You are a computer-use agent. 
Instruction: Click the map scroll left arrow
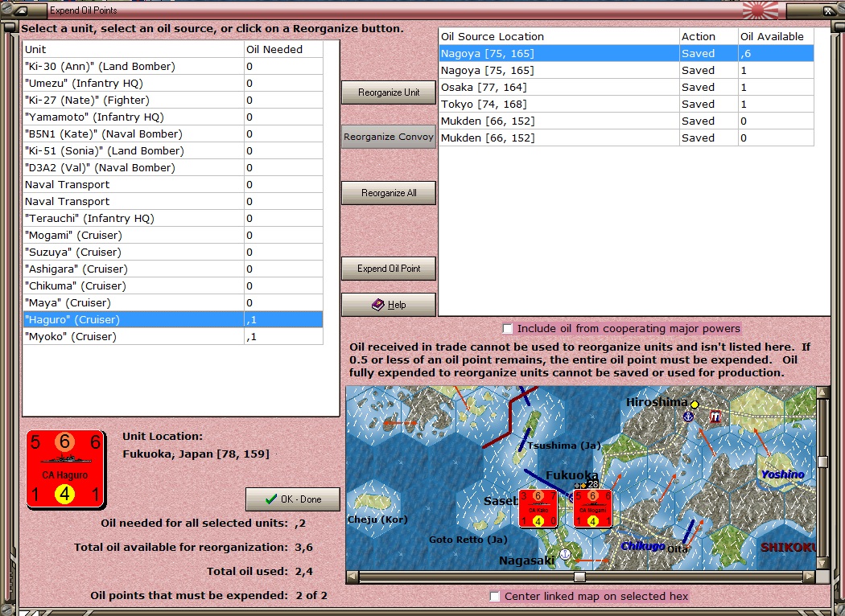coord(352,577)
